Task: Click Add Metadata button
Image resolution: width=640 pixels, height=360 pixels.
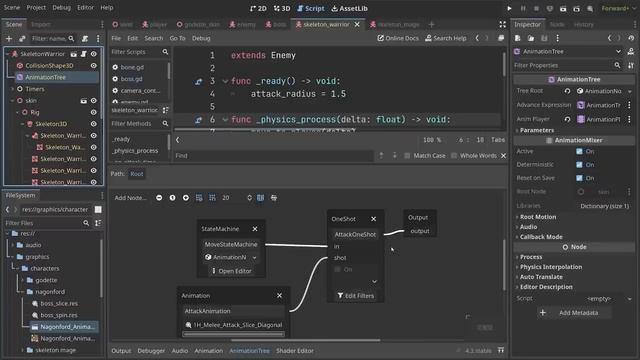Action: [x=574, y=313]
